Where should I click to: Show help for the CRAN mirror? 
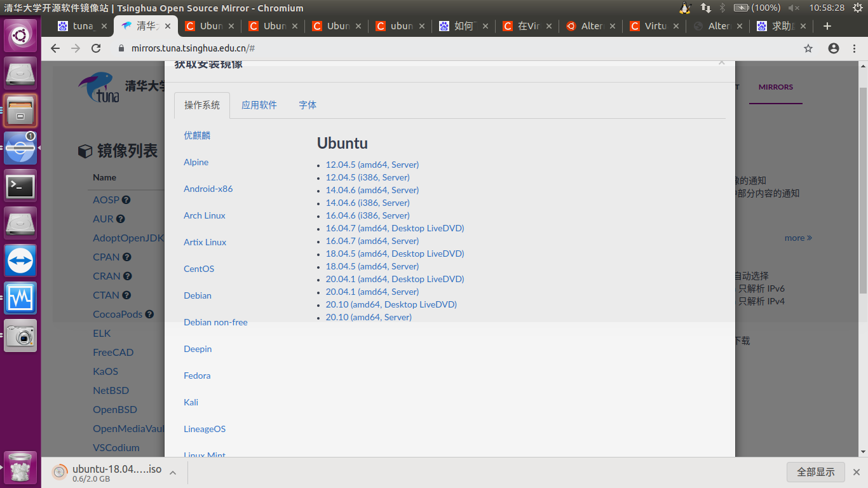128,276
